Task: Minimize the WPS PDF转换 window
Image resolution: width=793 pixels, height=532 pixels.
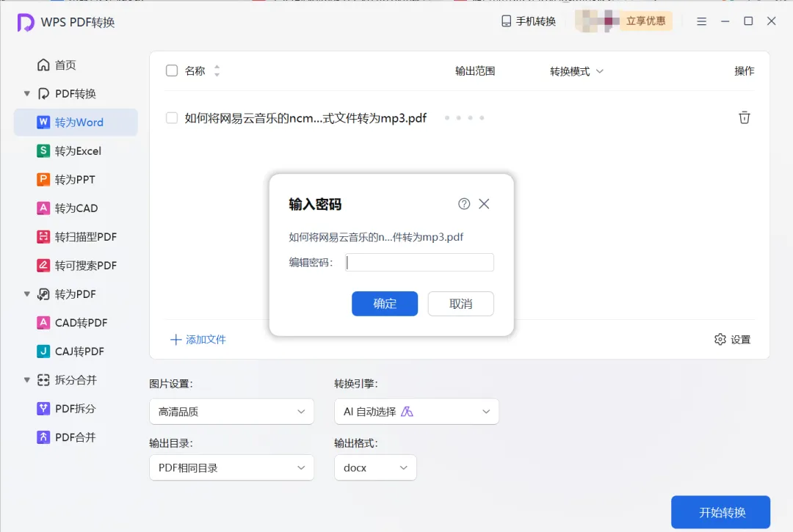Action: coord(725,21)
